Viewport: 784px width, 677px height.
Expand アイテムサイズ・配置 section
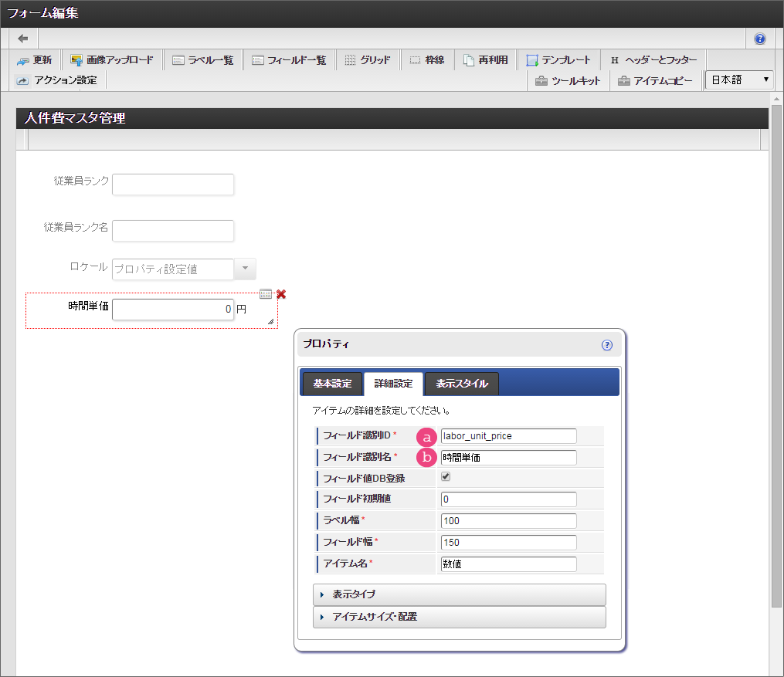[x=460, y=617]
